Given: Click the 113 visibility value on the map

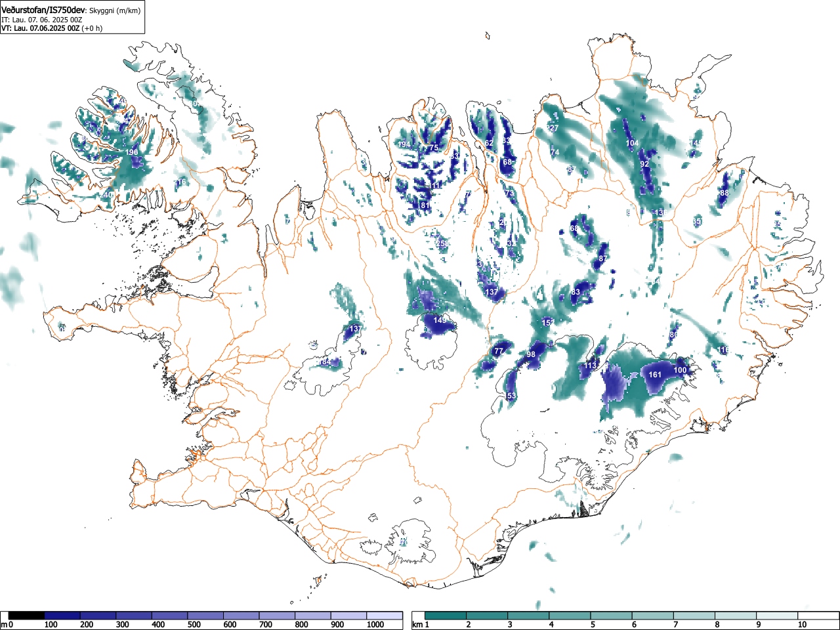Looking at the screenshot, I should pos(591,366).
